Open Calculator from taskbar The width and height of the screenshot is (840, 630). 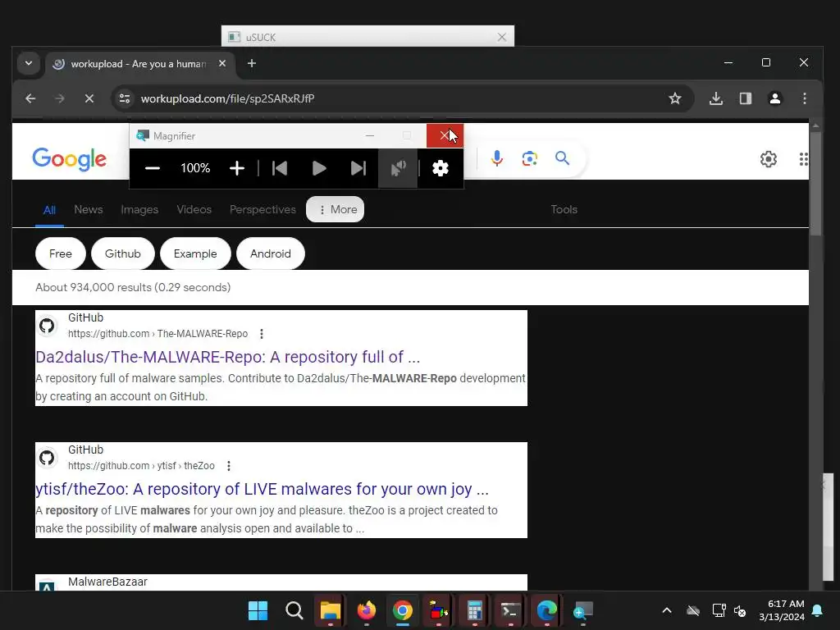pyautogui.click(x=475, y=610)
